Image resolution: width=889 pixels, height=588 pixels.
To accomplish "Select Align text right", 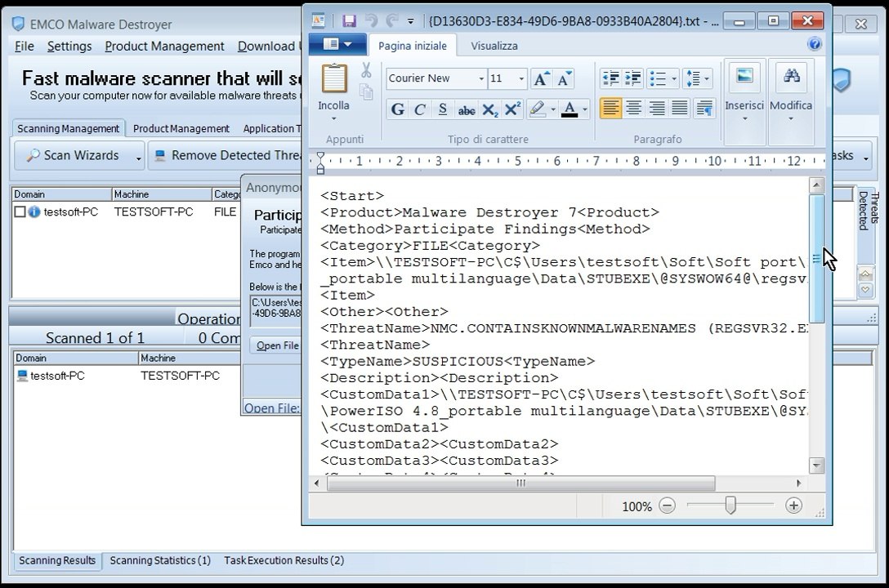I will click(657, 108).
